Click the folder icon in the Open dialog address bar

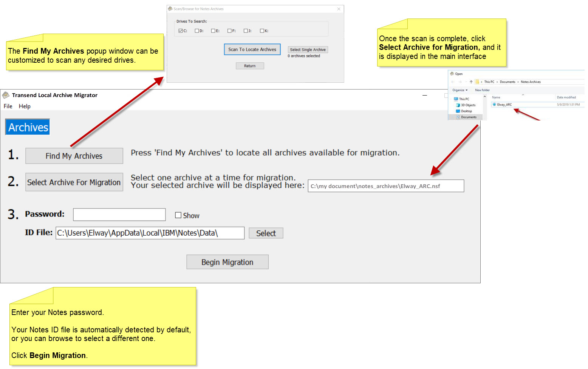point(477,82)
